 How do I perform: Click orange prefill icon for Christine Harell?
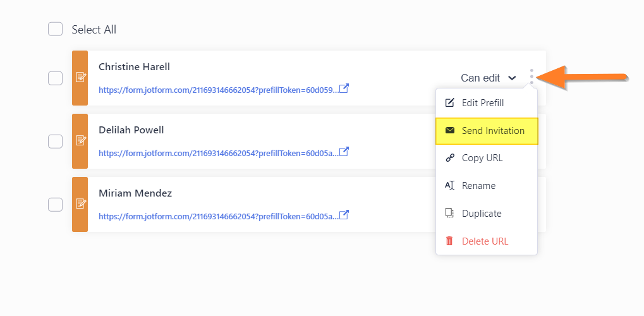point(80,78)
